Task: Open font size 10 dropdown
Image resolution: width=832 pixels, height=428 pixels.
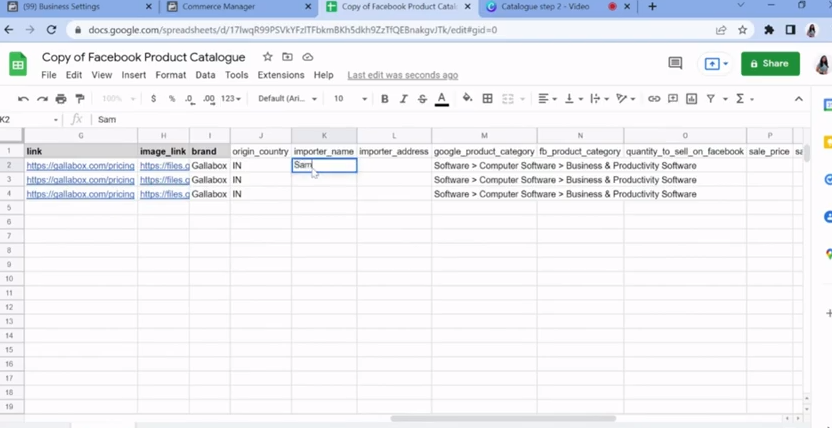Action: [350, 99]
